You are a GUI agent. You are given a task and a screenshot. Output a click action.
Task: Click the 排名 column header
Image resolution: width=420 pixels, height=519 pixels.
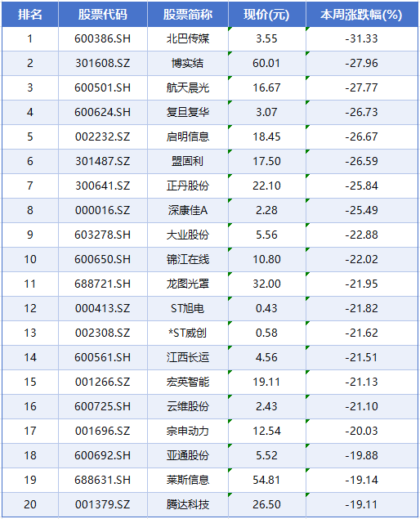(30, 14)
